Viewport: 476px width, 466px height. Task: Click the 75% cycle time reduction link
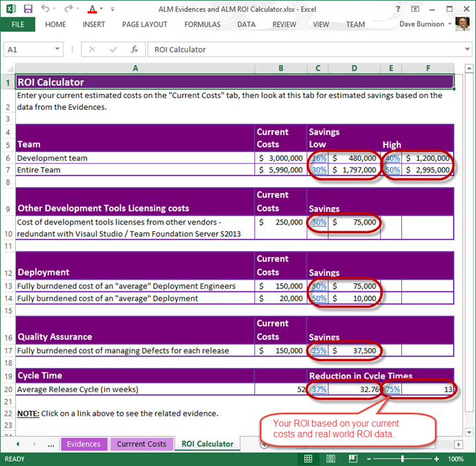[x=392, y=389]
